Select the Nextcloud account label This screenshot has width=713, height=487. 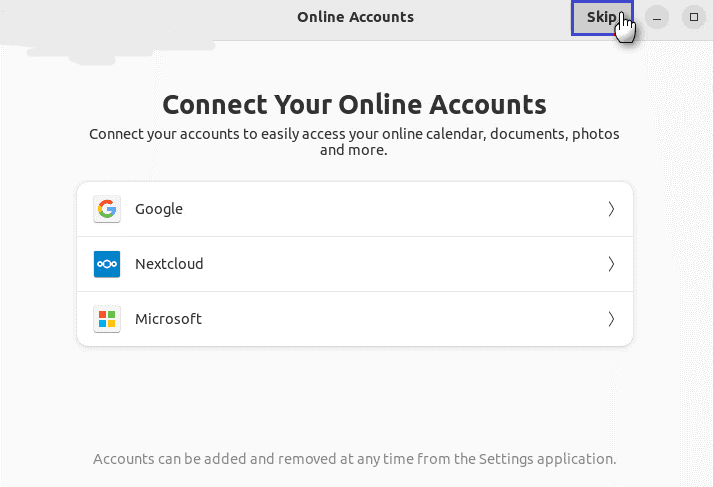point(169,264)
